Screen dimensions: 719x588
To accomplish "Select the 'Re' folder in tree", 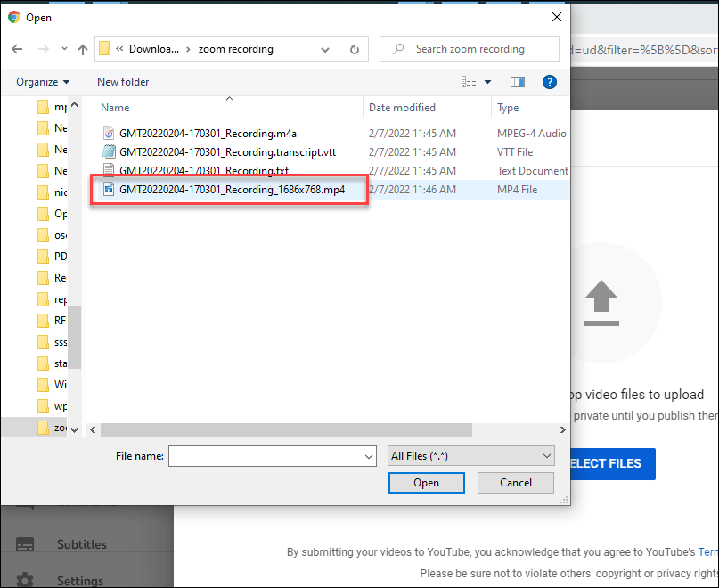I will pos(52,278).
